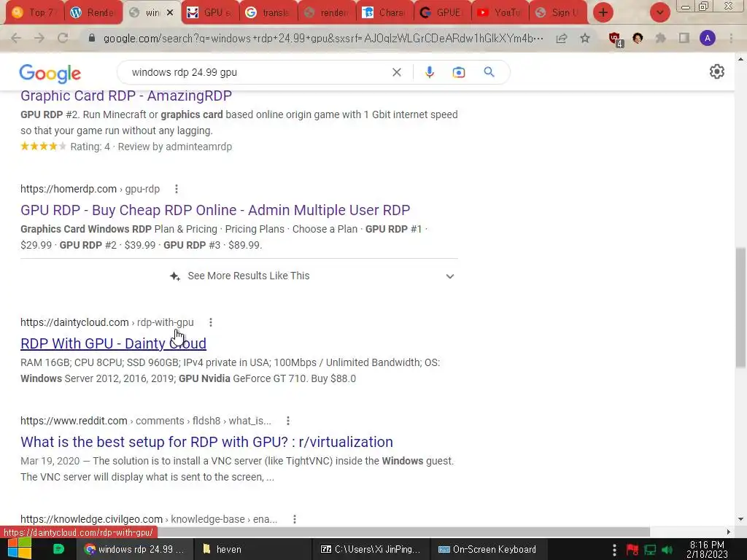Switch to the GPUE tab

[x=443, y=13]
